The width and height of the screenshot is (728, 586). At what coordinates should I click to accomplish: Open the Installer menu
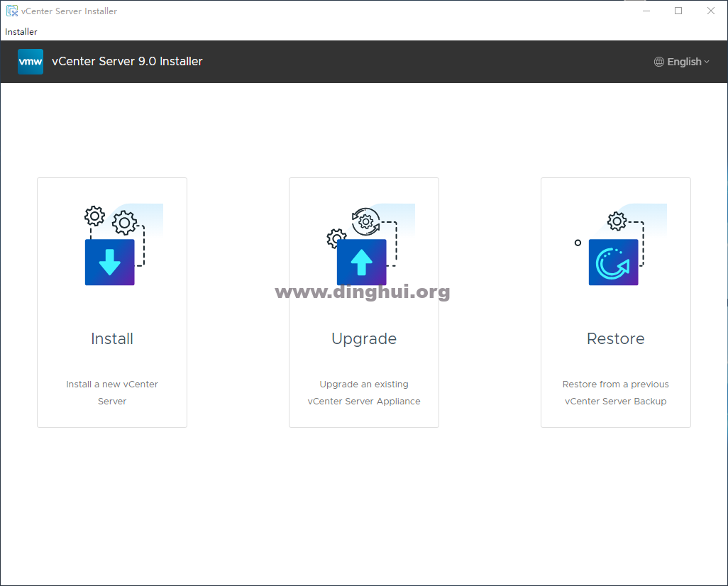click(x=21, y=32)
